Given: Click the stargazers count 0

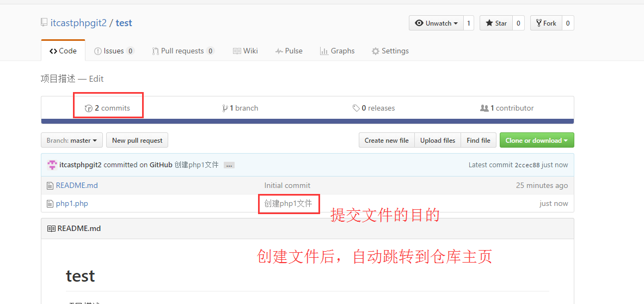Looking at the screenshot, I should (x=518, y=23).
